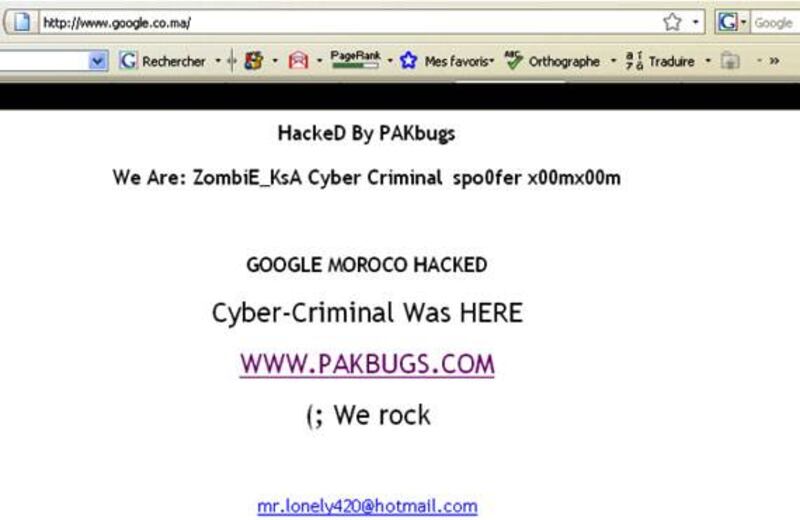Screen dimensions: 800x520
Task: Bookmark page with the star icon
Action: click(672, 22)
